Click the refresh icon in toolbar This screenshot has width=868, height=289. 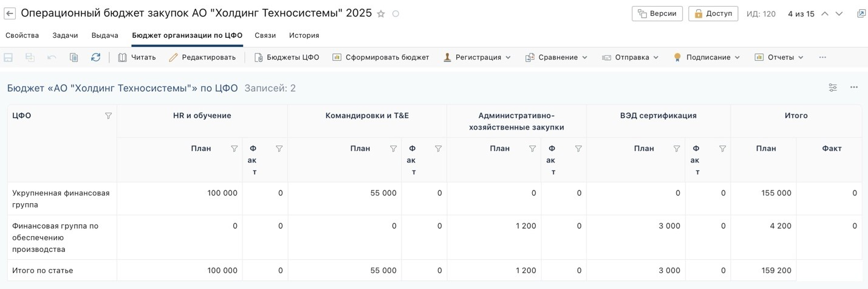point(95,57)
